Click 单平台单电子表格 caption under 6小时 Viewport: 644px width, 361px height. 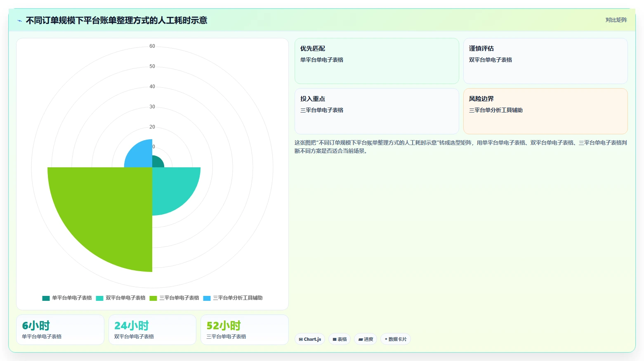point(42,337)
